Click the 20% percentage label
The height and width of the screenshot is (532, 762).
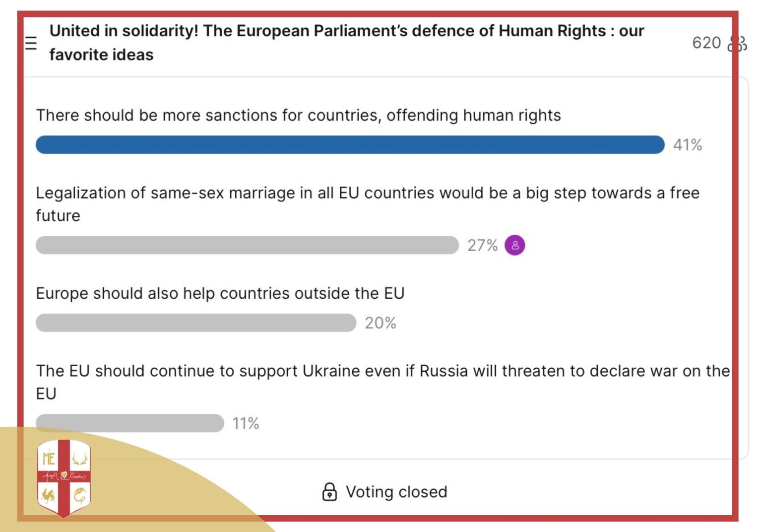pyautogui.click(x=381, y=323)
